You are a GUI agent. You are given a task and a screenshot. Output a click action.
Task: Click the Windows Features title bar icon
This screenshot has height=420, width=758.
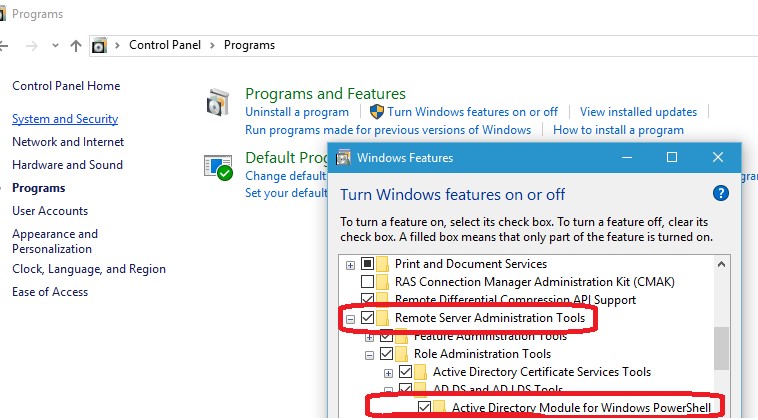pyautogui.click(x=343, y=158)
